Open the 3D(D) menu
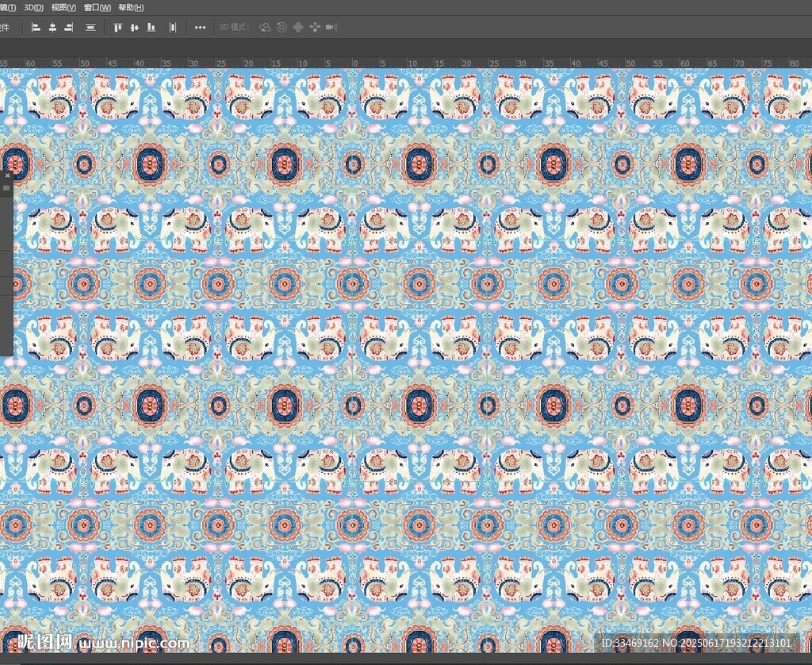The width and height of the screenshot is (812, 665). click(34, 7)
